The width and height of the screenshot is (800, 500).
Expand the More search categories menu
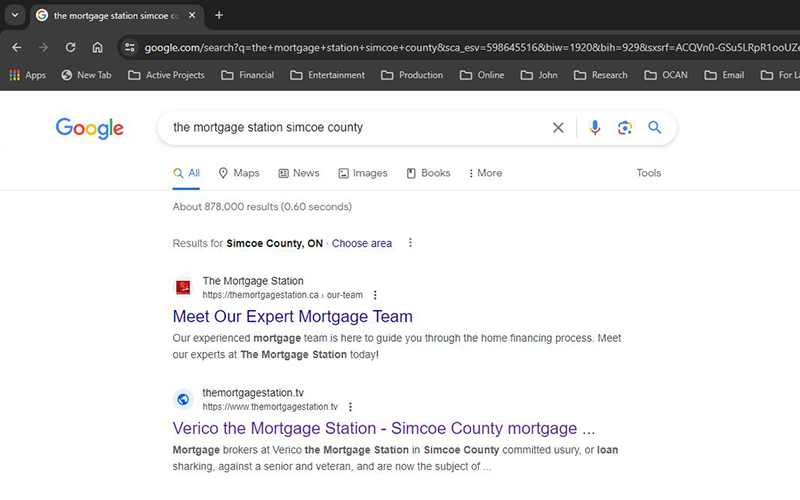[x=485, y=173]
